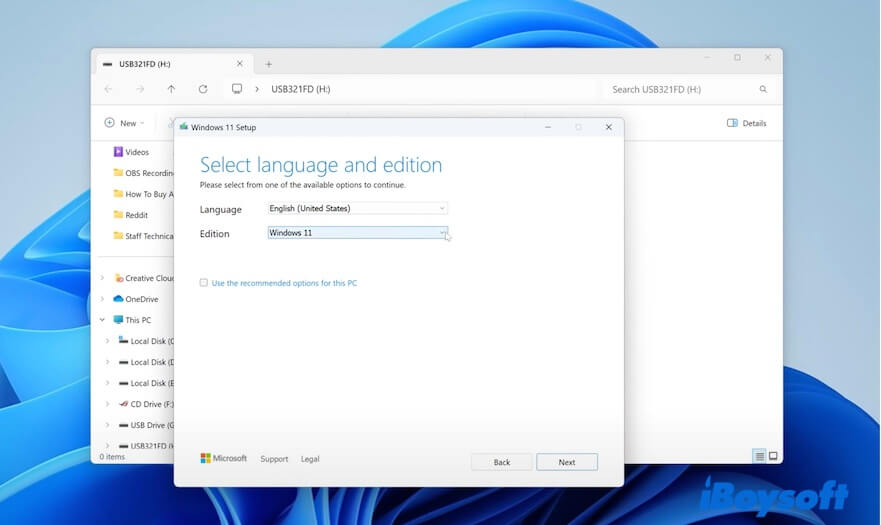881x525 pixels.
Task: Click the This PC monitor icon in address bar
Action: (237, 89)
